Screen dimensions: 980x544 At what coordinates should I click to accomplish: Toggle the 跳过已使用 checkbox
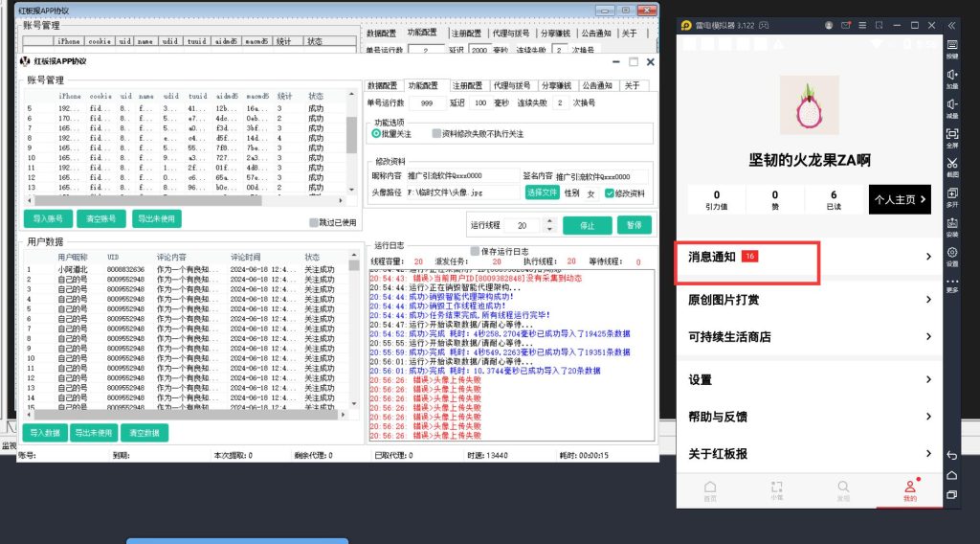point(314,222)
